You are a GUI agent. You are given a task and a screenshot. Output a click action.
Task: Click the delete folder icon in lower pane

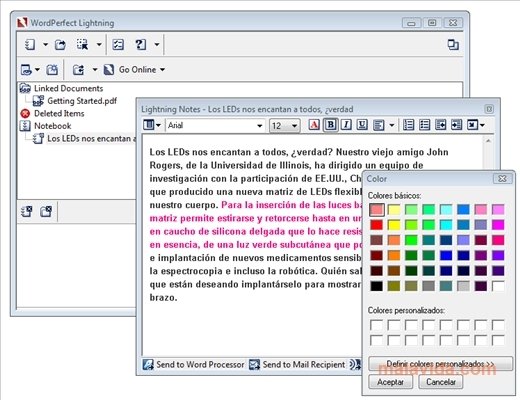tap(46, 211)
